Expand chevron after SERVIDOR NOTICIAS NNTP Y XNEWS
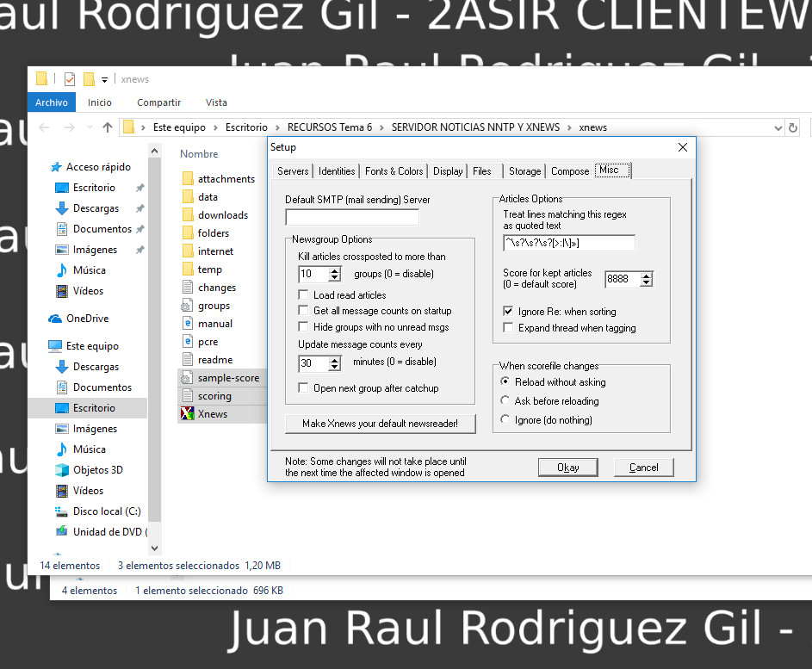Screen dimensions: 812x669 point(569,127)
